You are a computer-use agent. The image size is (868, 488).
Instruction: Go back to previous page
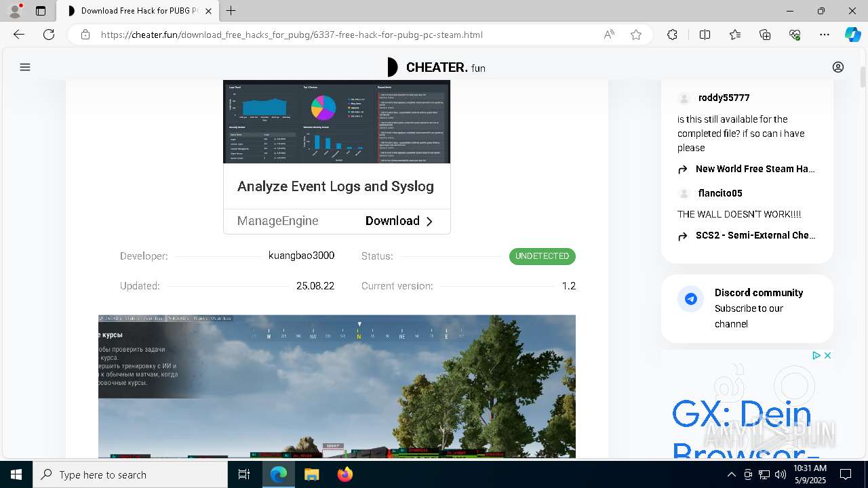(x=19, y=35)
